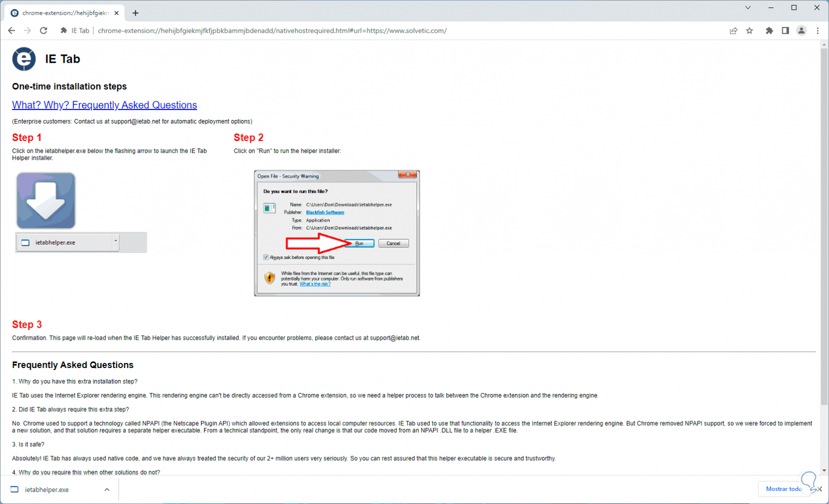Image resolution: width=829 pixels, height=504 pixels.
Task: Click the Step 2 security warning screenshot
Action: coord(337,233)
